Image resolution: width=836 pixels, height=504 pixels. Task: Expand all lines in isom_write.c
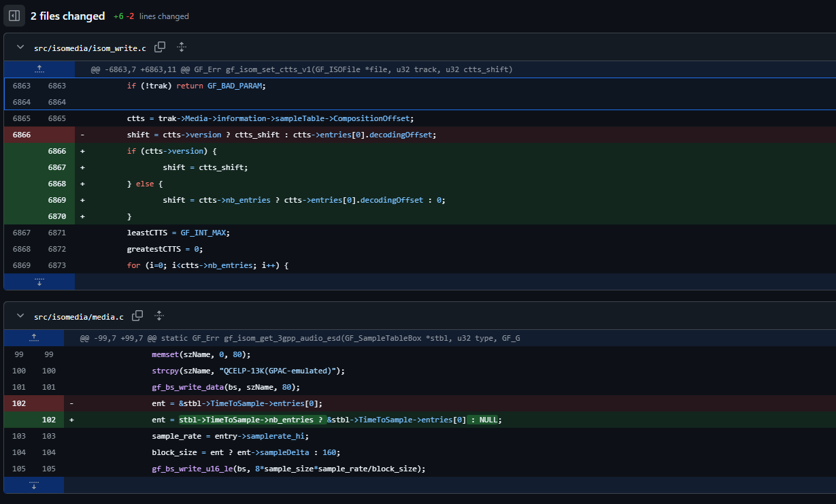[x=182, y=47]
